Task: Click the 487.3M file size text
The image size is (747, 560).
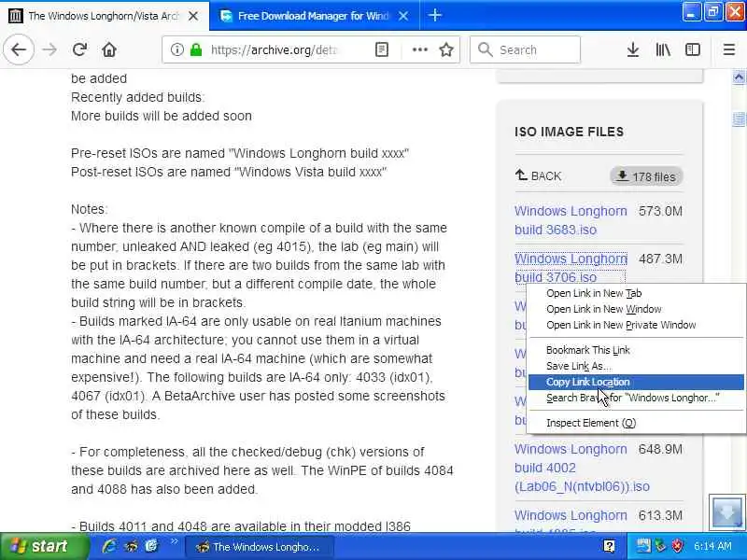Action: coord(660,259)
